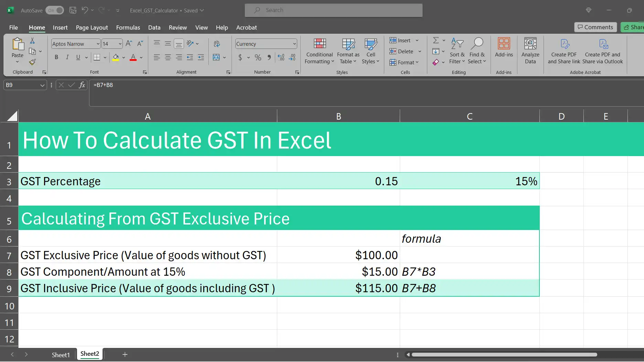The image size is (644, 362).
Task: Toggle Center horizontal alignment
Action: click(168, 57)
